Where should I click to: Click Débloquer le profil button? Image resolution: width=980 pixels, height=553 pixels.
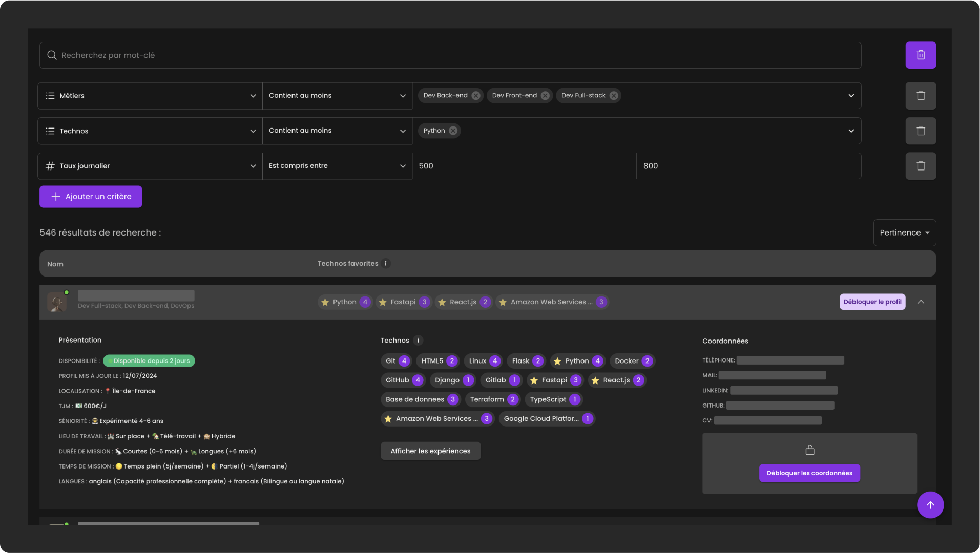pos(872,302)
